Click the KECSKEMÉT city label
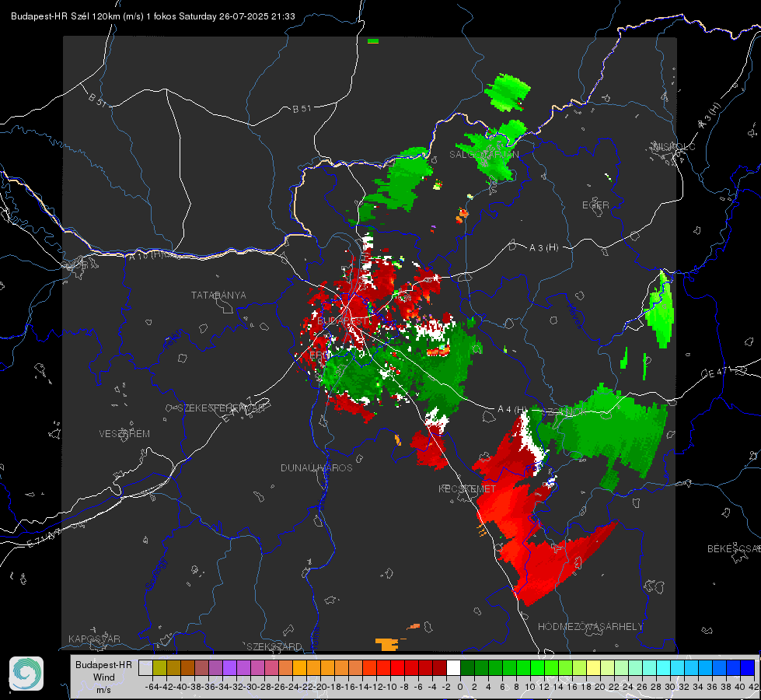Viewport: 761px width, 700px height. tap(467, 488)
